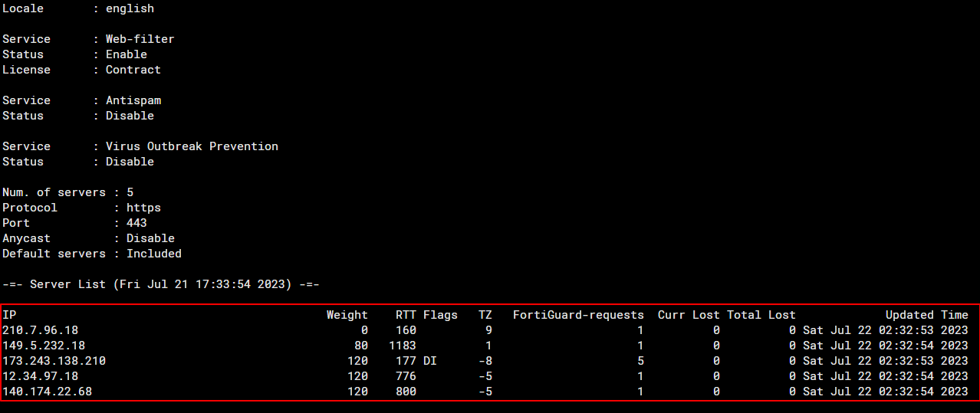Click server IP 149.5.232.18
Image resolution: width=980 pixels, height=413 pixels.
[x=44, y=346]
